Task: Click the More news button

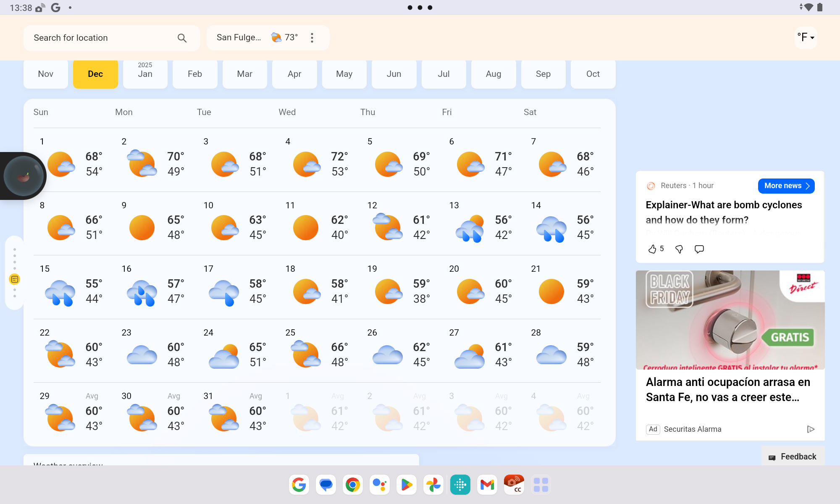Action: click(x=786, y=186)
